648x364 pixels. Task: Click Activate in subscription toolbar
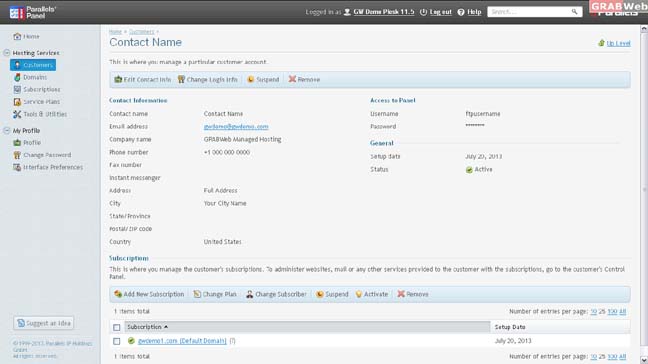click(x=372, y=294)
